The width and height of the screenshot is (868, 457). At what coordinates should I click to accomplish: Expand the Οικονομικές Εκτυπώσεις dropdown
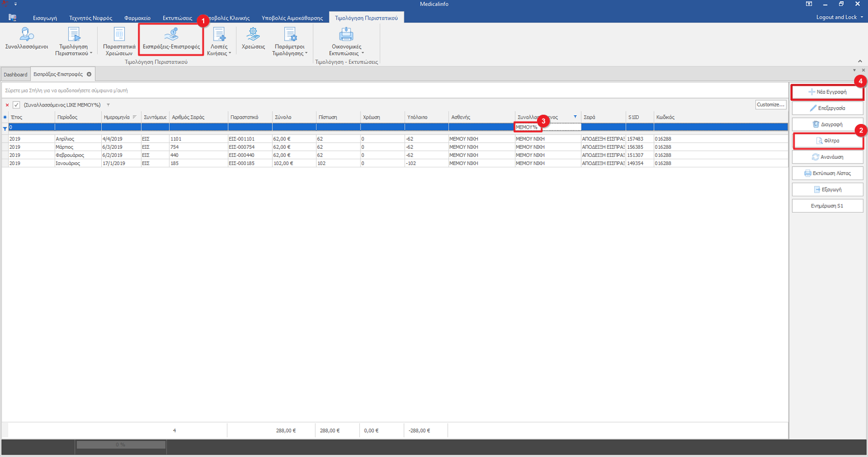click(346, 42)
